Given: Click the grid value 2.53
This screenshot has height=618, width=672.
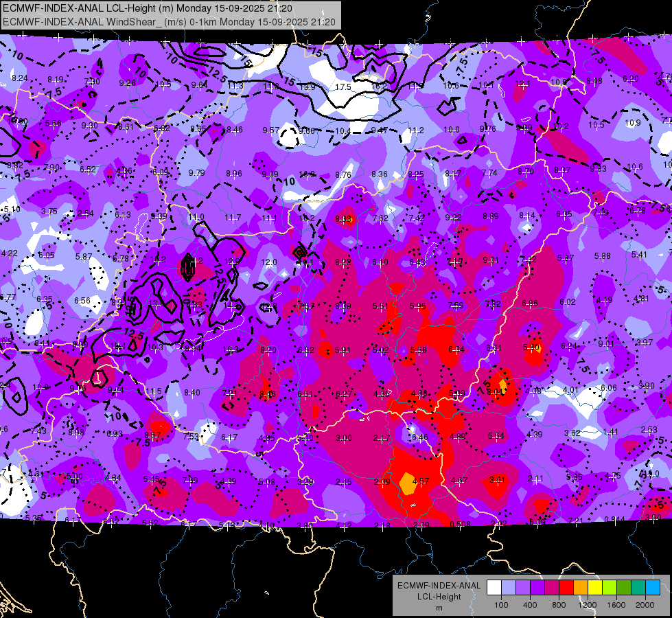Looking at the screenshot, I should click(649, 430).
